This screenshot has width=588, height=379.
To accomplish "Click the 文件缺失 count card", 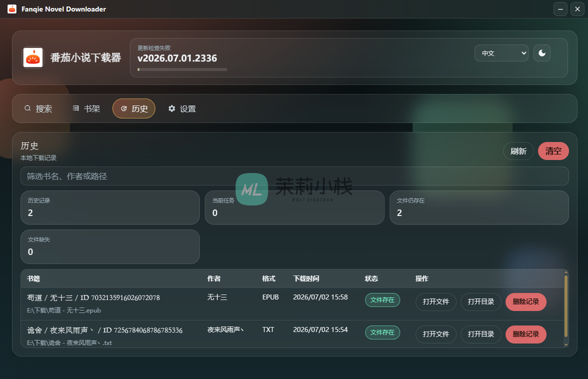I will click(x=110, y=246).
